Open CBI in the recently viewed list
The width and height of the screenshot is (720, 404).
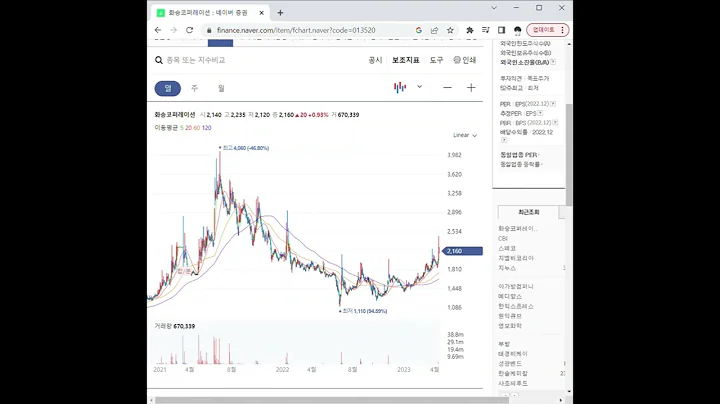[503, 239]
